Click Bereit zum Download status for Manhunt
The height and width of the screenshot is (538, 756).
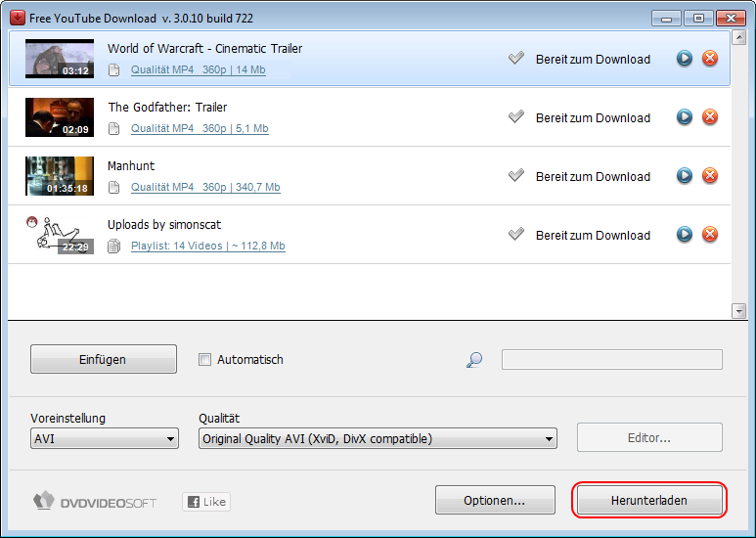tap(593, 177)
